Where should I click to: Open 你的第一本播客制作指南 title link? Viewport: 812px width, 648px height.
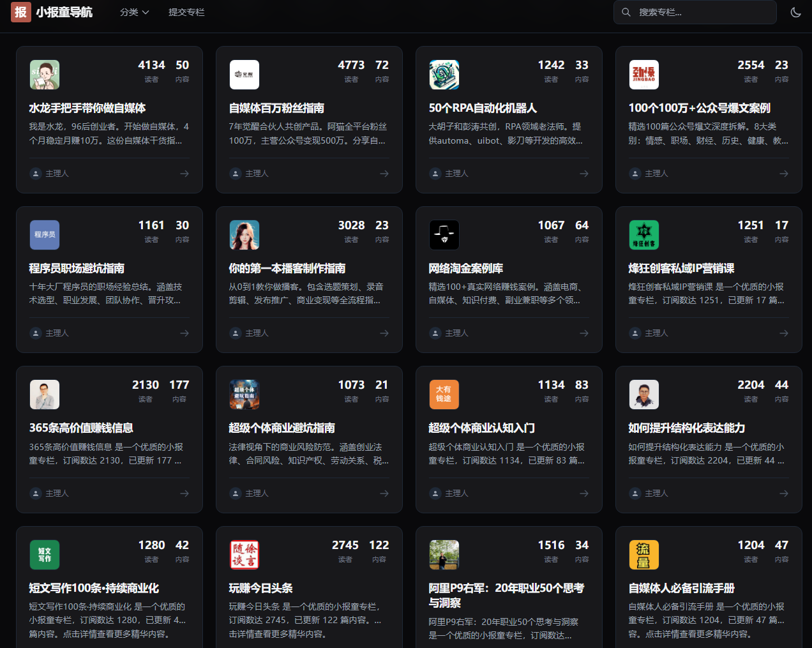click(x=287, y=268)
